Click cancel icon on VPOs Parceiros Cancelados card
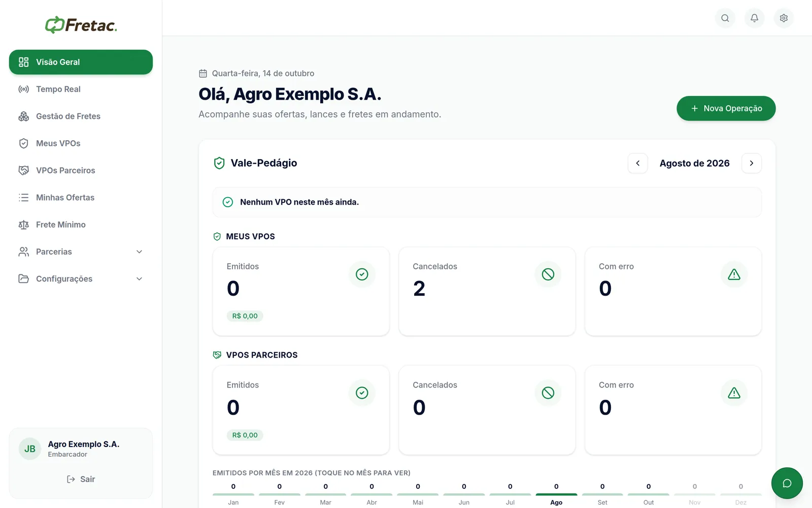Screen dimensions: 812x508 [548, 393]
